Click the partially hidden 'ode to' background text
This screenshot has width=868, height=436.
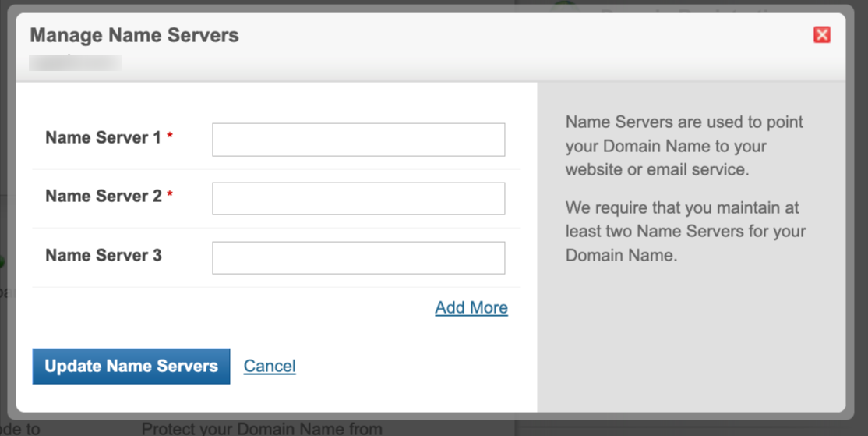click(x=20, y=428)
